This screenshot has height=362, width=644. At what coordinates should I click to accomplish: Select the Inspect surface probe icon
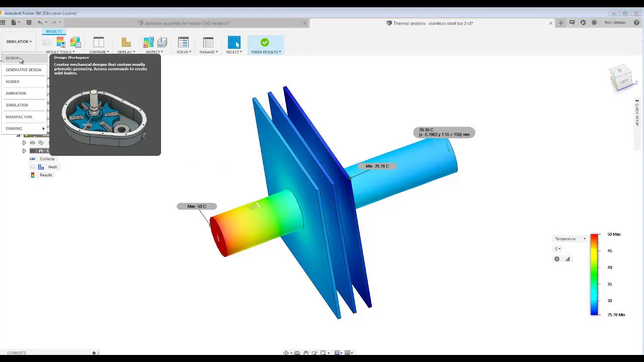148,42
